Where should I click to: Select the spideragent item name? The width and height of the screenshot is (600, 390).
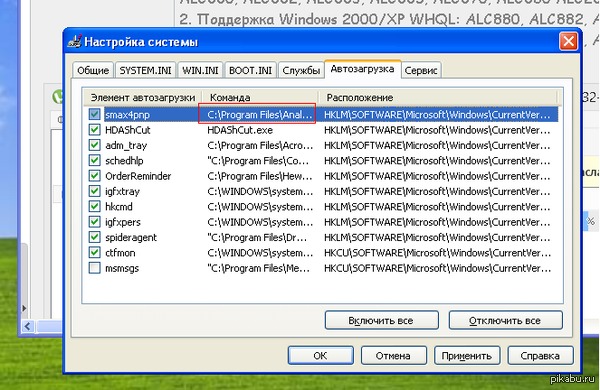[131, 237]
